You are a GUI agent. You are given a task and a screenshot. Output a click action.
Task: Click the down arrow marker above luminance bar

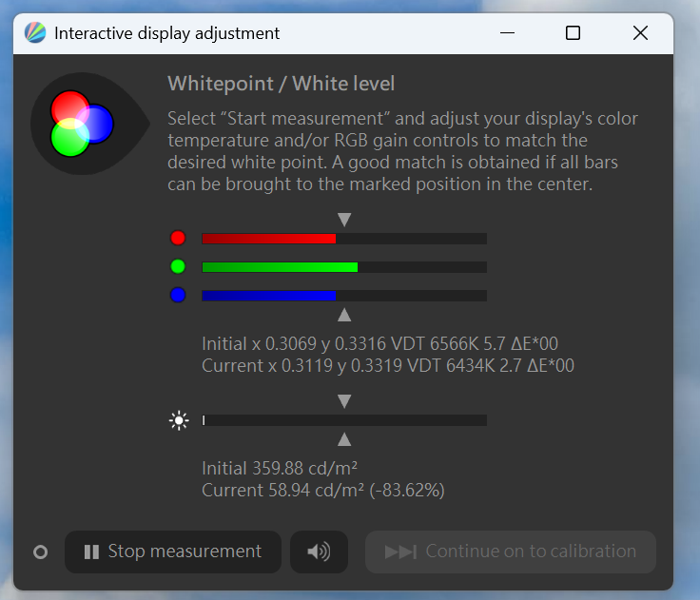(344, 401)
